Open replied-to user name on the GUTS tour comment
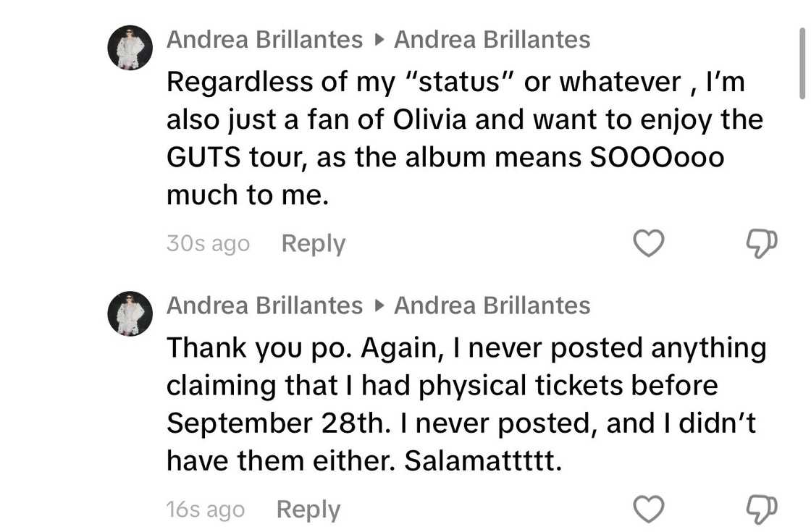This screenshot has width=811, height=532. tap(492, 40)
